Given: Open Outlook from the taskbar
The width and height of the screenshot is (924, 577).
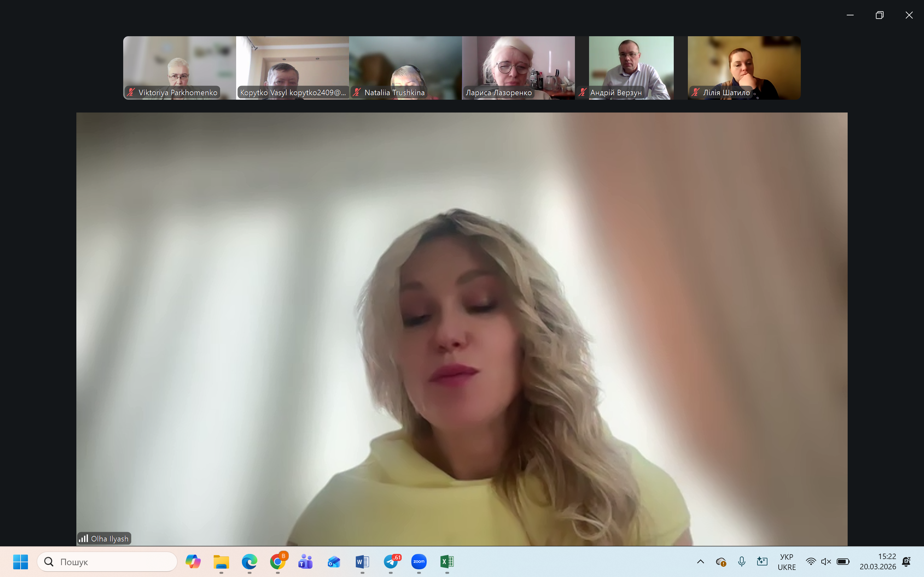Looking at the screenshot, I should 334,561.
